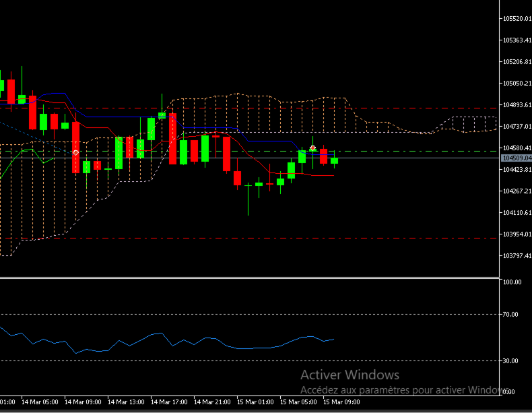Click the 14 Mar 17:00 time label
The height and width of the screenshot is (413, 532).
point(169,402)
